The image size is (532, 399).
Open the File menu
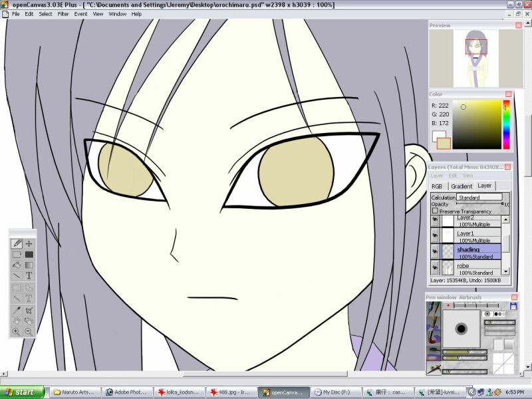click(x=15, y=14)
